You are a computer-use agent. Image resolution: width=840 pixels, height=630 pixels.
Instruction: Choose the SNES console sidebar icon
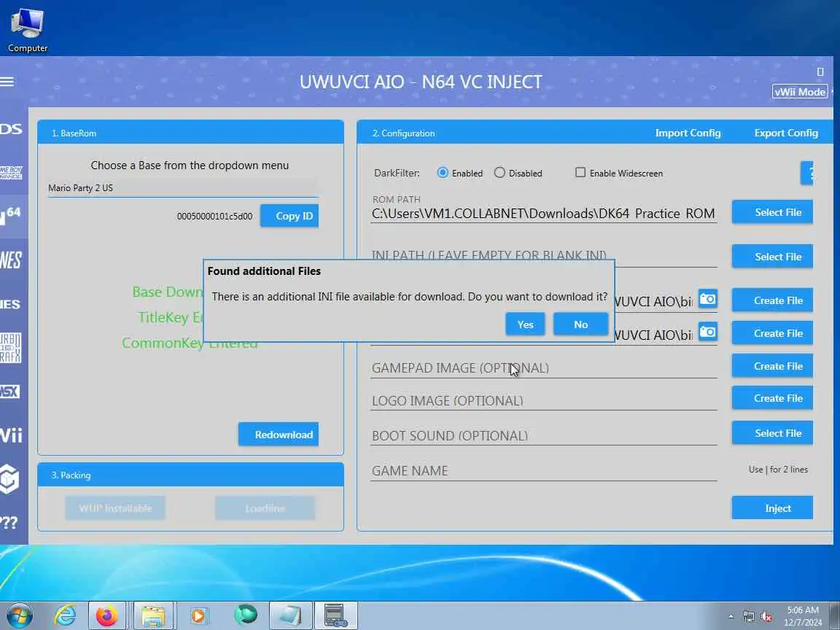pos(11,304)
